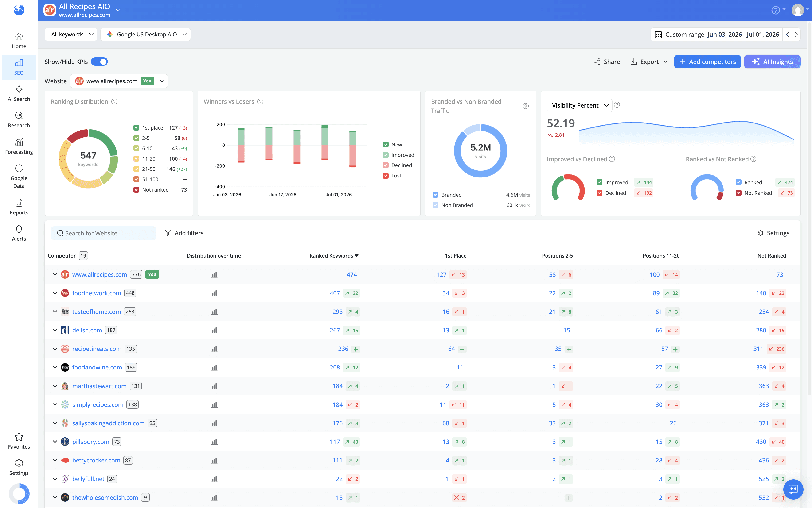Image resolution: width=812 pixels, height=508 pixels.
Task: Show Improved vs Declined help icon
Action: click(612, 159)
